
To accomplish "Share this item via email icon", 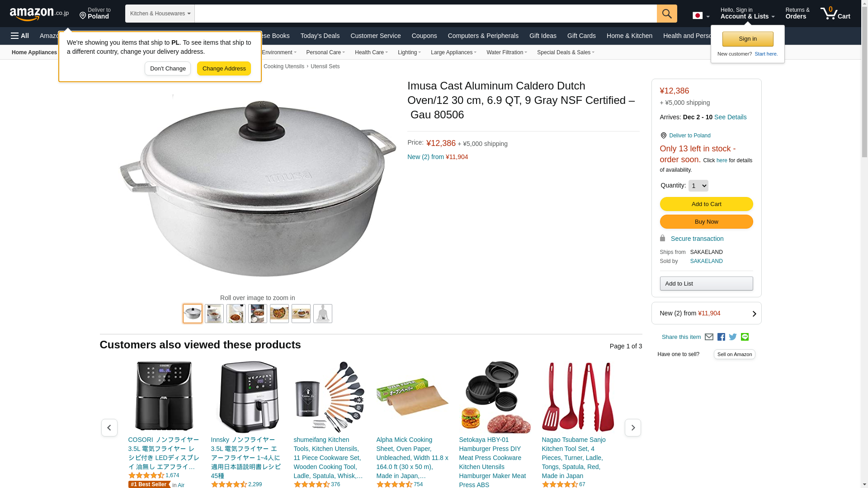I will coord(709,337).
